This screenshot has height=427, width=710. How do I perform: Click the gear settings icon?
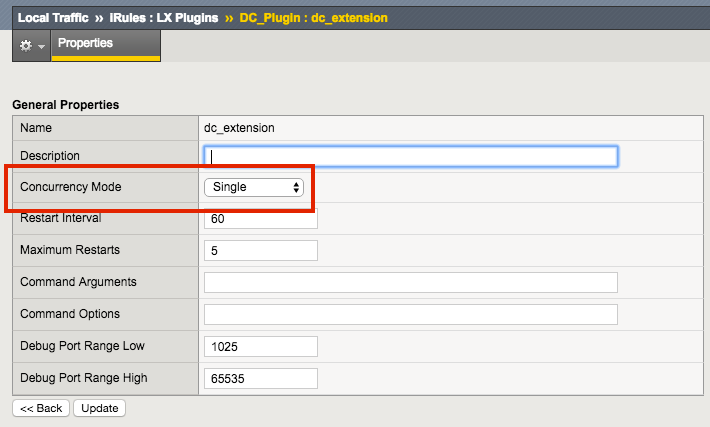(x=26, y=47)
